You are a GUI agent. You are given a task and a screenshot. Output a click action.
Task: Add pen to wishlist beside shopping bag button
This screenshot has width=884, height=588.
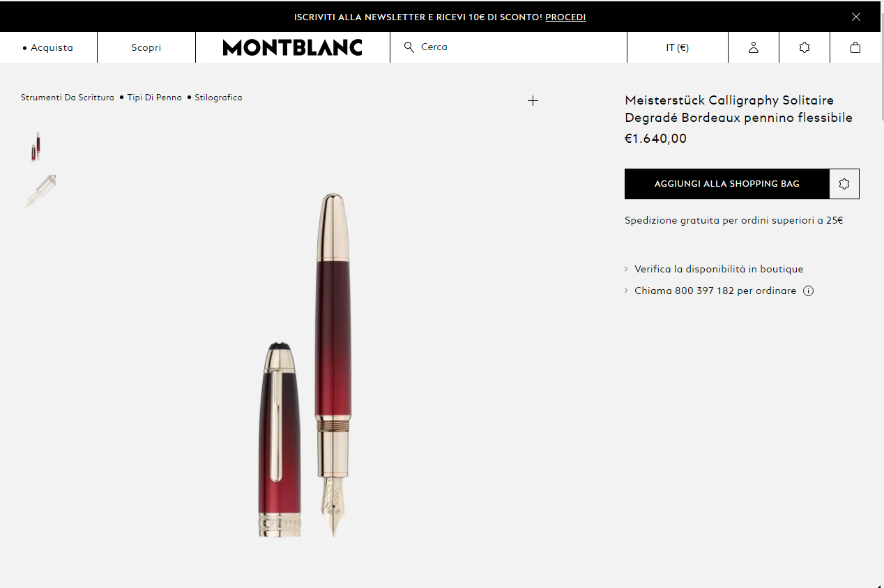click(x=844, y=184)
